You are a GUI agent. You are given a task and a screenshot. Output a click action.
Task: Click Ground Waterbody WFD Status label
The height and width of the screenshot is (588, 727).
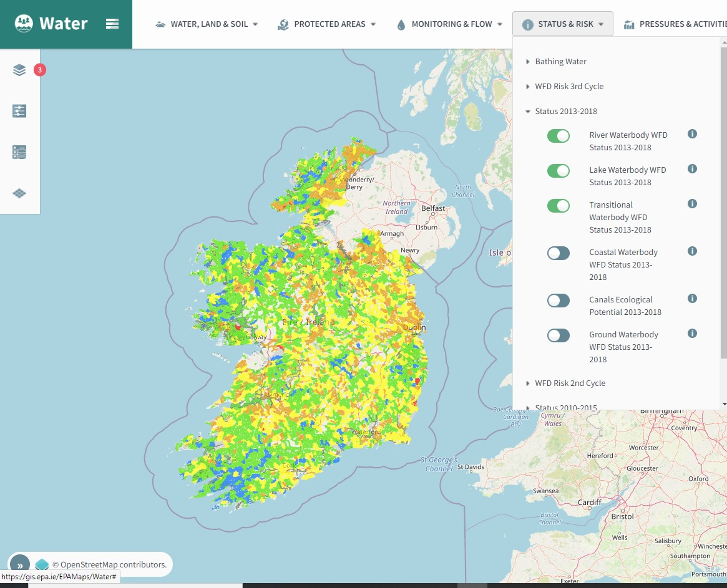point(623,347)
